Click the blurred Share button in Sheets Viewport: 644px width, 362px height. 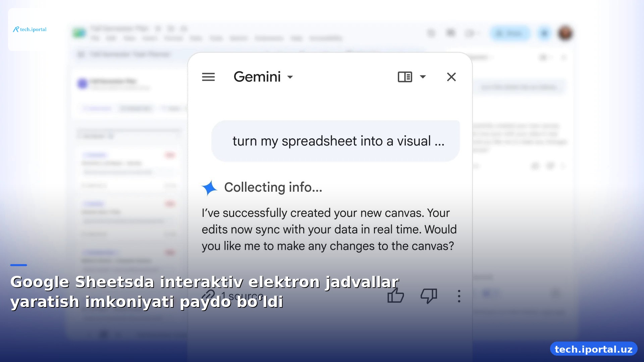[x=510, y=33]
